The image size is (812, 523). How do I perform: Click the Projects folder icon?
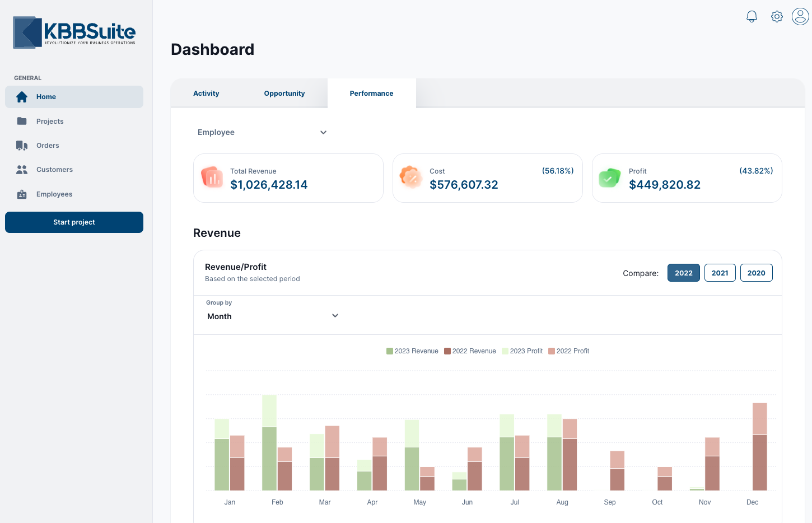click(x=22, y=121)
